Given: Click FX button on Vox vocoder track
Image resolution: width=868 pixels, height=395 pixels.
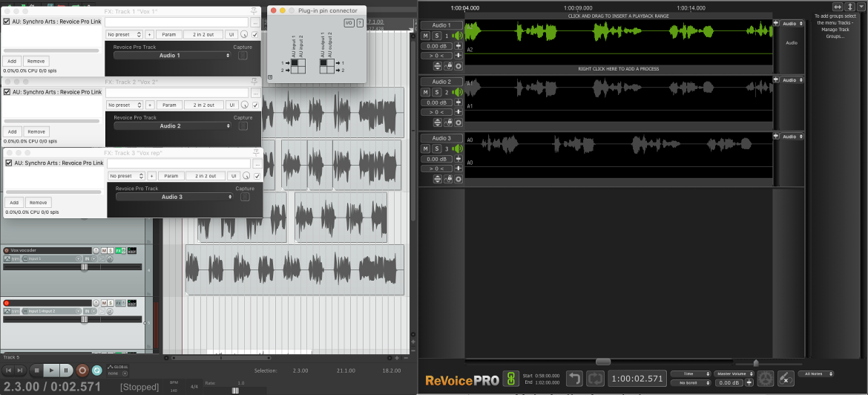Looking at the screenshot, I should (118, 251).
